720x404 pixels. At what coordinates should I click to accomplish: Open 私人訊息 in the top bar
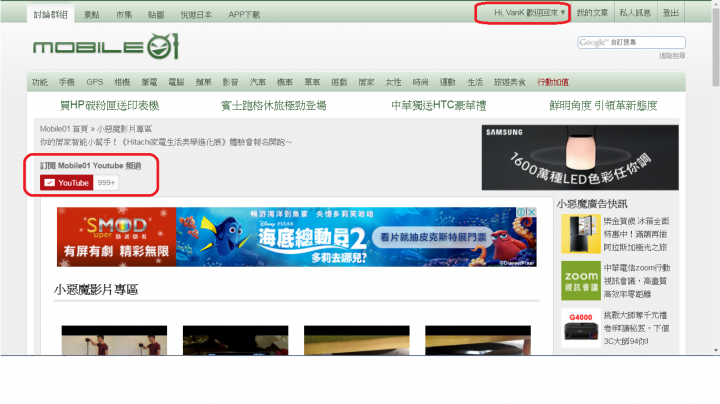click(x=635, y=13)
